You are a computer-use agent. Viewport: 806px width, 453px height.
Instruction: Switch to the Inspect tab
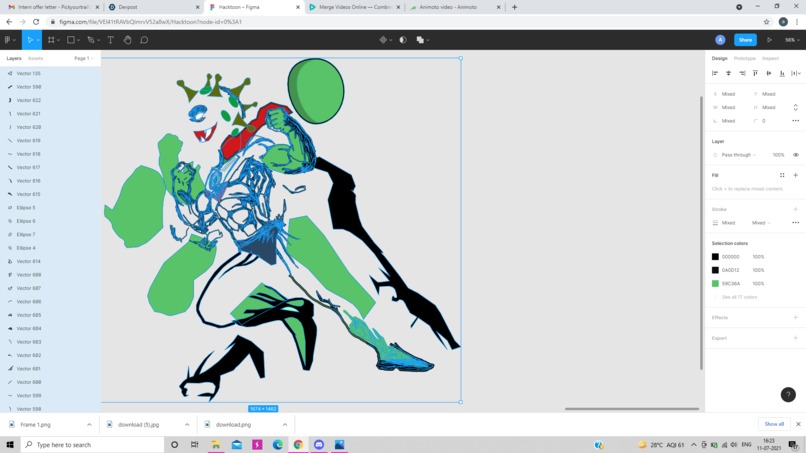[x=771, y=58]
